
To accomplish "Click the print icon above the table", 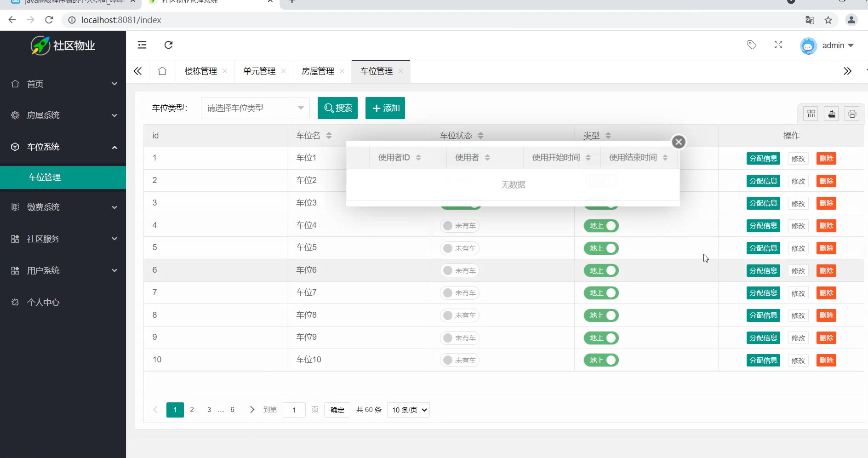I will [x=852, y=114].
